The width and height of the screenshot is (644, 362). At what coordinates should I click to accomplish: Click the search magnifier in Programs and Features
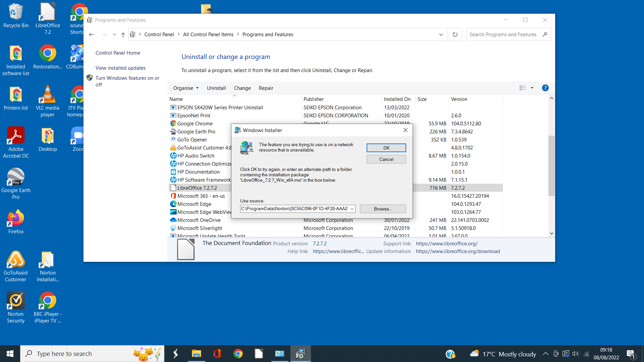[x=545, y=35]
